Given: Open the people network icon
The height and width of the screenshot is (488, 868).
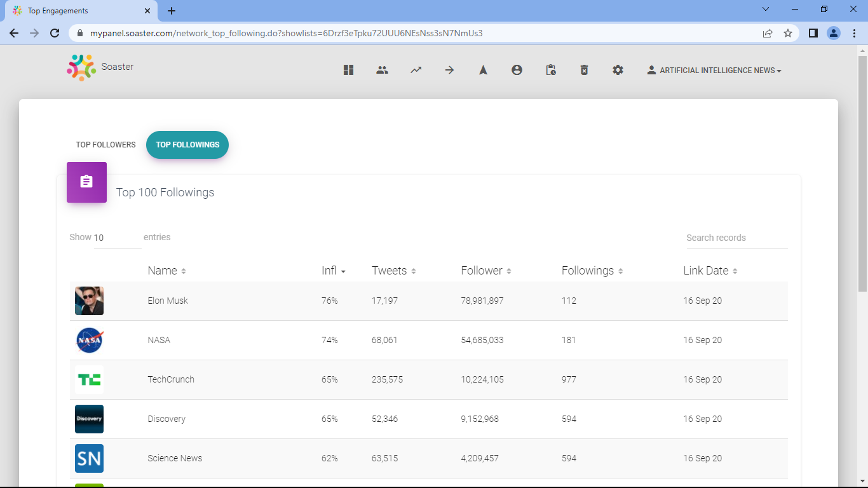Looking at the screenshot, I should tap(382, 71).
